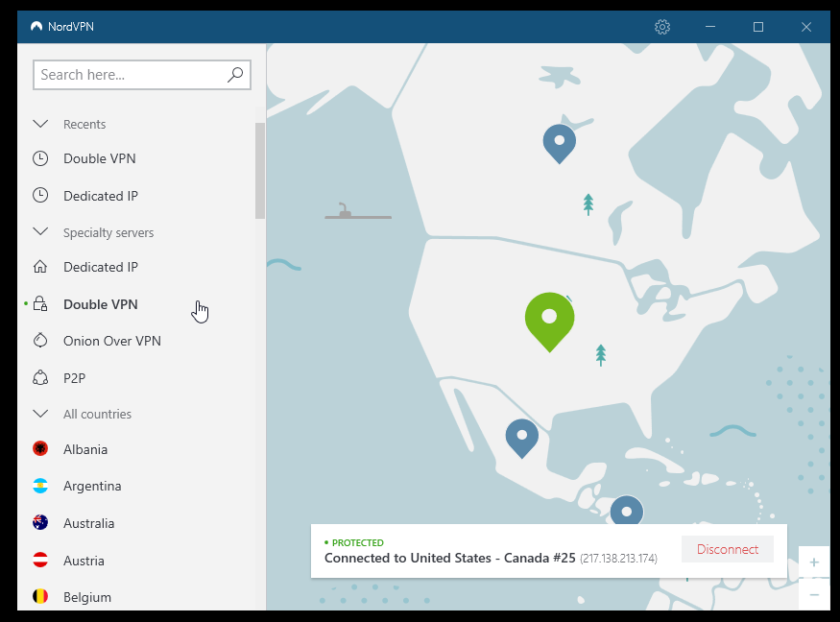The image size is (840, 622).
Task: Click the Connected to United States status text
Action: (450, 559)
